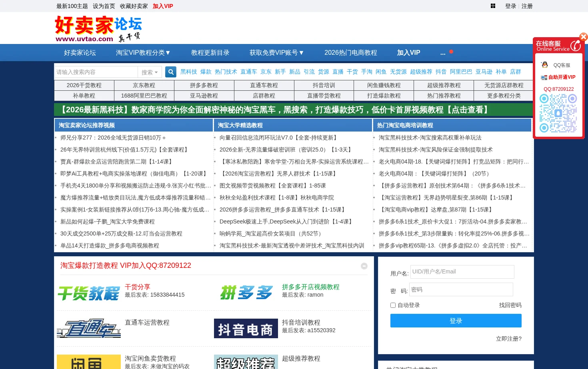Open the 搜索 type dropdown
Image resolution: width=588 pixels, height=369 pixels.
click(x=150, y=72)
